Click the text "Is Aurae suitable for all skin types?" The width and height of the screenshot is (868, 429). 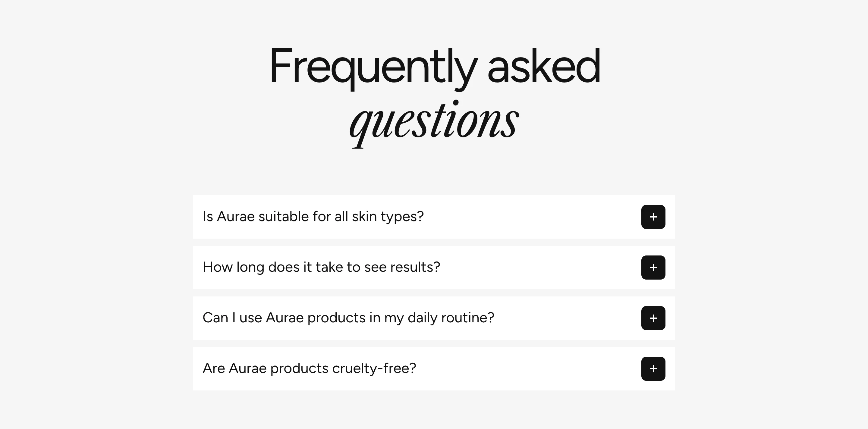coord(313,217)
